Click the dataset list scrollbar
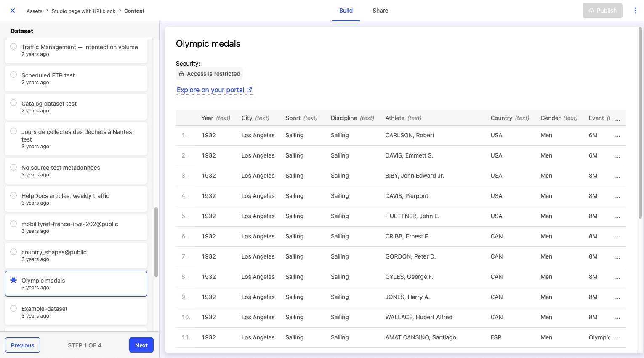This screenshot has width=644, height=358. pos(156,242)
